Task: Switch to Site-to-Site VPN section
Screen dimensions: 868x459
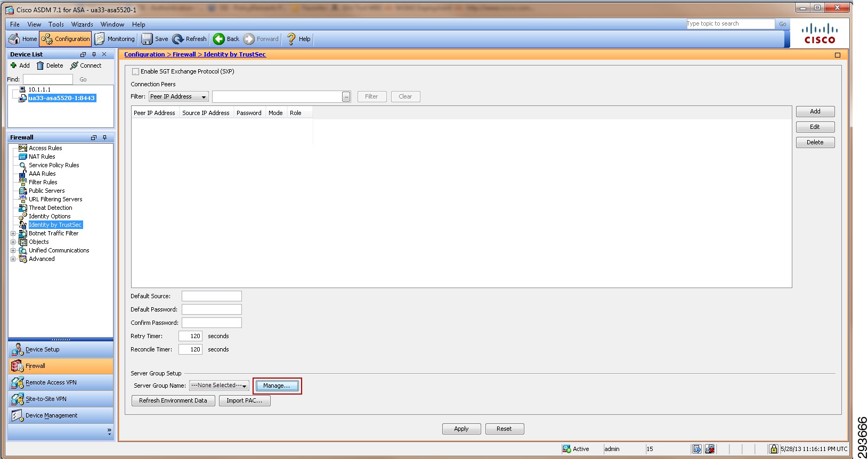Action: 61,399
